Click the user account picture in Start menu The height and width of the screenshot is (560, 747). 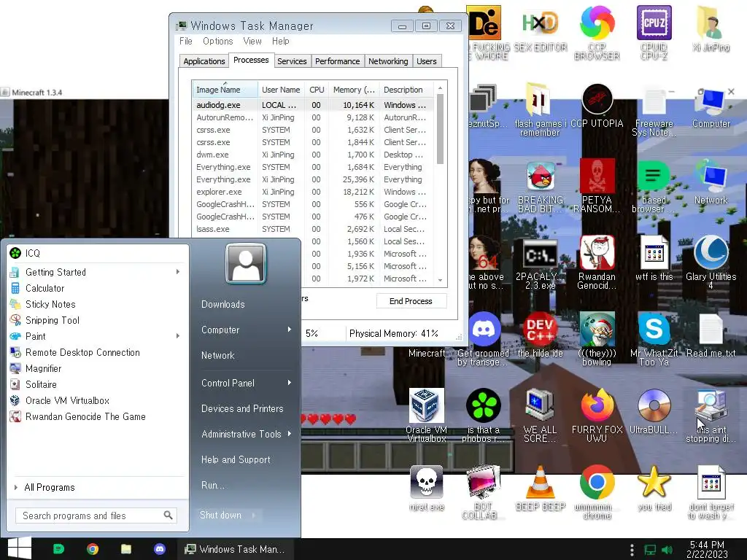(246, 263)
